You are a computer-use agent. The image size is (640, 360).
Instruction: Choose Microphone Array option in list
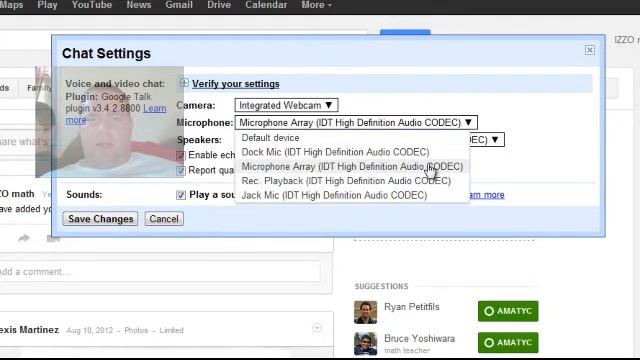click(x=352, y=167)
